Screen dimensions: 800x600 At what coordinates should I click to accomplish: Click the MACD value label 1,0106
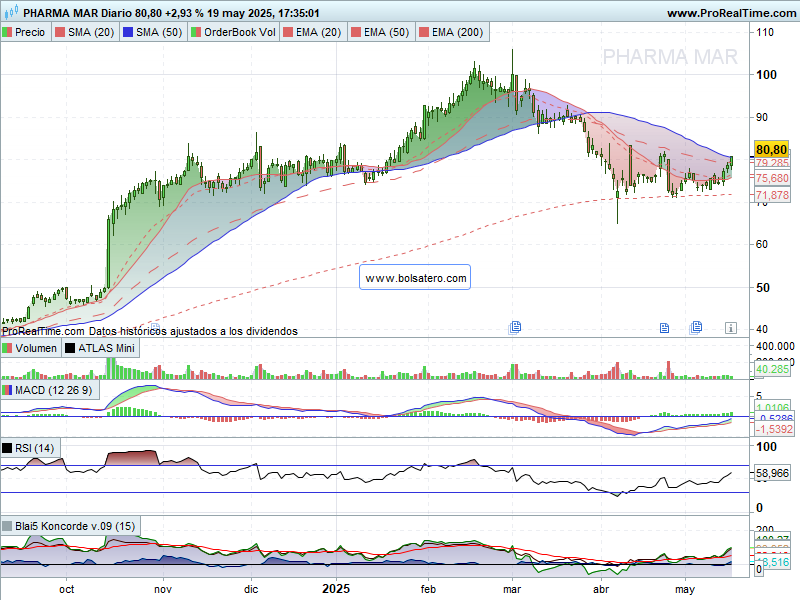pyautogui.click(x=771, y=407)
